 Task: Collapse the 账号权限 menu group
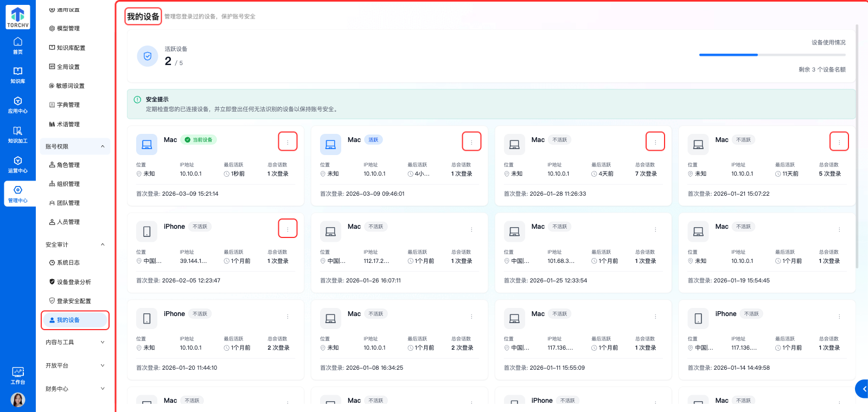click(103, 146)
